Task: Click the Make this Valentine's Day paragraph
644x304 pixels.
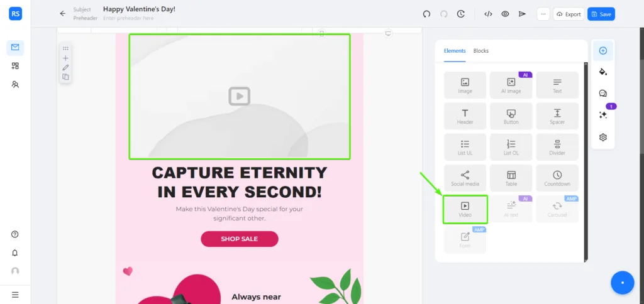Action: [240, 214]
